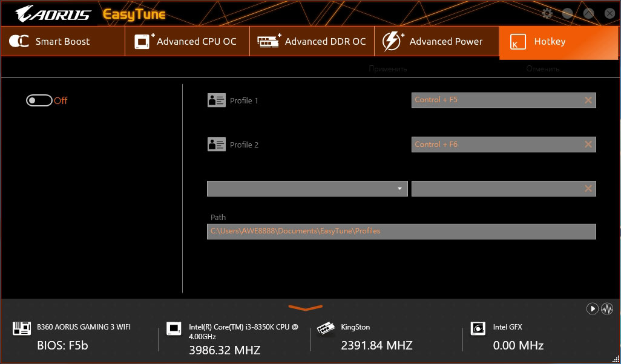621x364 pixels.
Task: Click the Intel GFX graphics icon
Action: pyautogui.click(x=478, y=328)
